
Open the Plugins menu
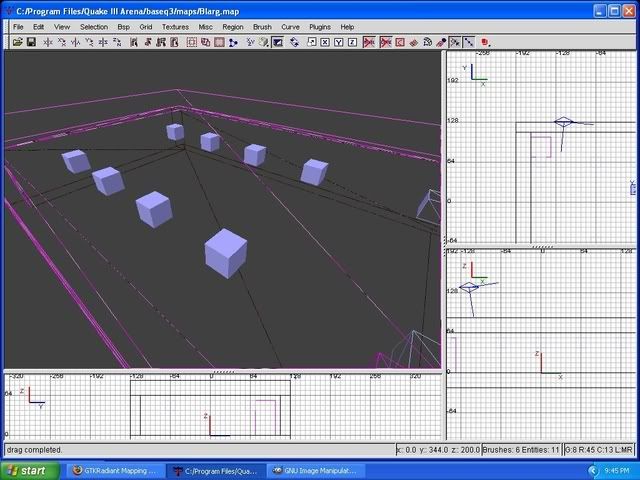click(319, 26)
